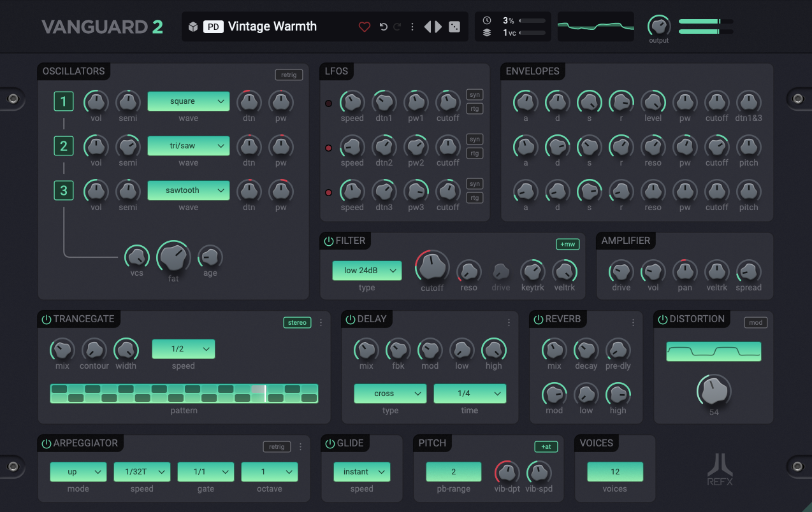Image resolution: width=812 pixels, height=512 pixels.
Task: Open the tri/saw wave dropdown
Action: (x=189, y=146)
